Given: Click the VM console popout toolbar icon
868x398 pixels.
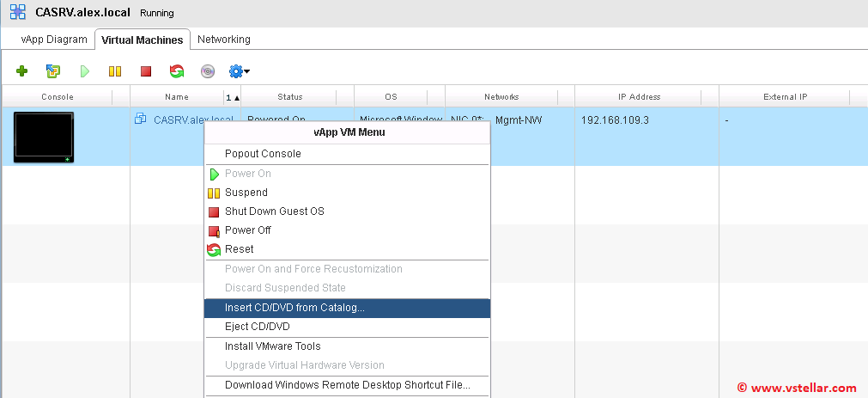Looking at the screenshot, I should point(53,71).
